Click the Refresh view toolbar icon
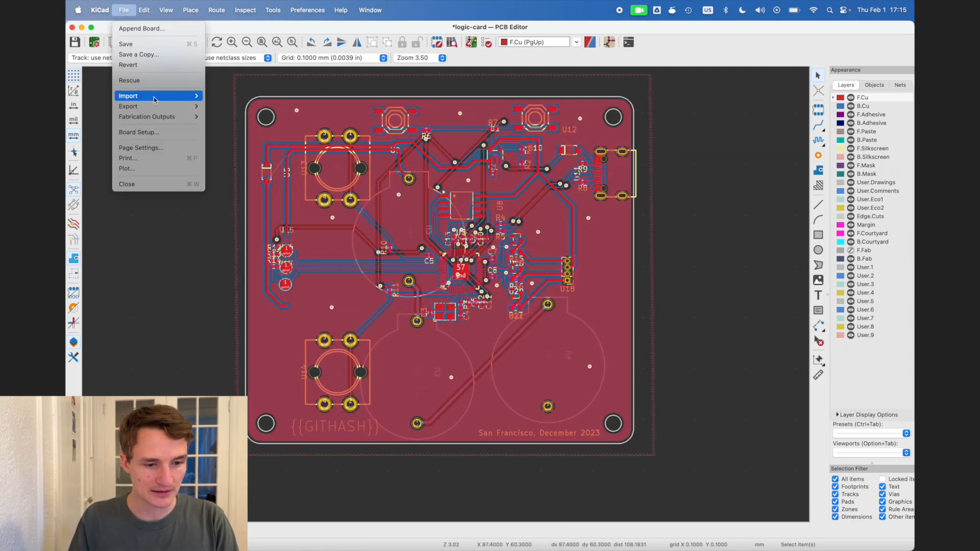Image resolution: width=980 pixels, height=551 pixels. pos(217,42)
